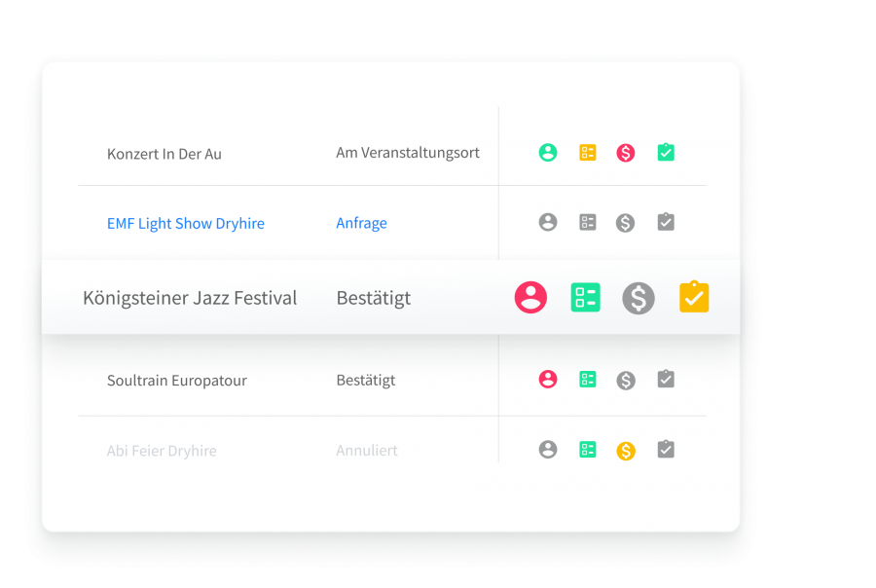Click the booking details icon for Königsteiner Jazz Festival

[x=585, y=297]
